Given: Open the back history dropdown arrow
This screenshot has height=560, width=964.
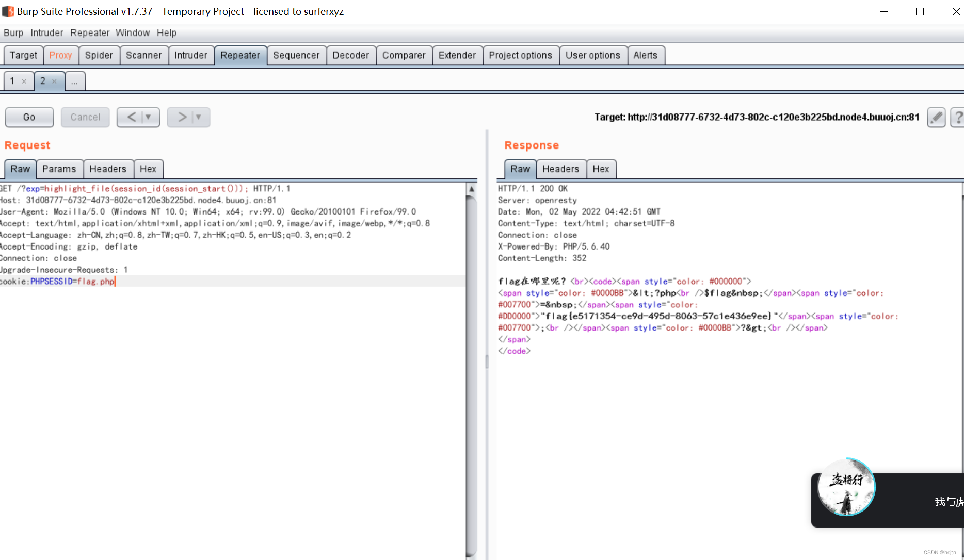Looking at the screenshot, I should click(x=149, y=117).
